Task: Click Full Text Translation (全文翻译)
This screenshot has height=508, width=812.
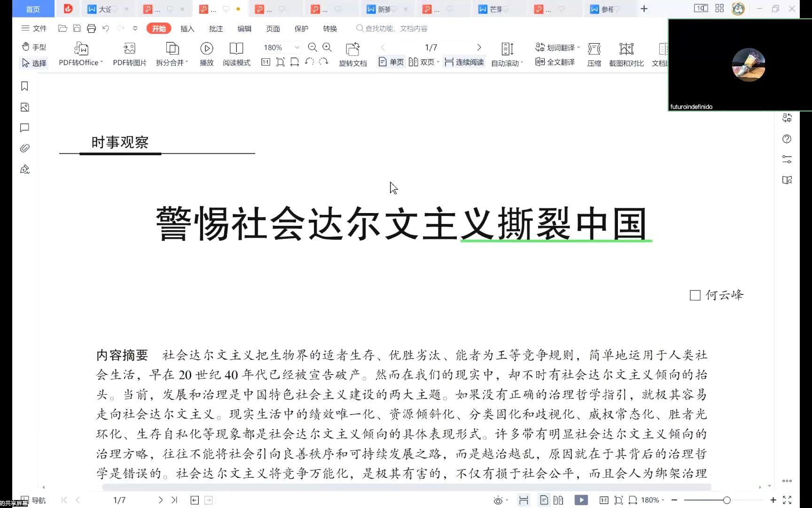Action: point(555,62)
